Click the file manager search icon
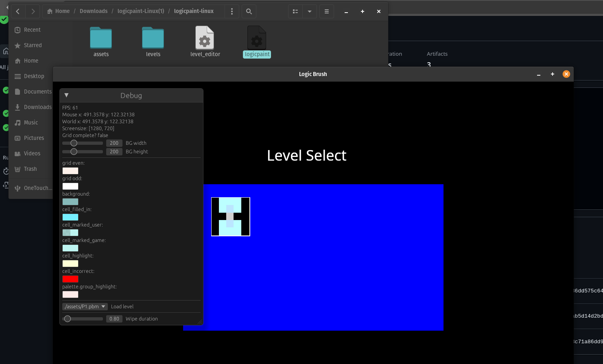This screenshot has width=603, height=364. (249, 11)
